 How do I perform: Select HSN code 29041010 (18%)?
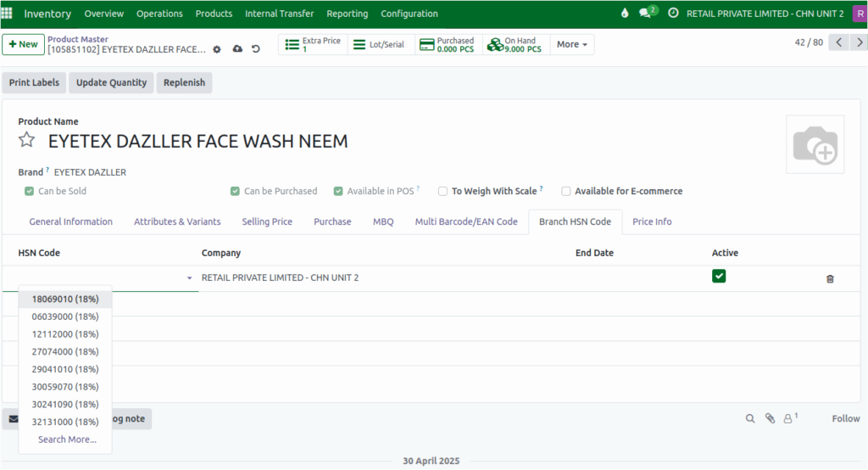(65, 369)
